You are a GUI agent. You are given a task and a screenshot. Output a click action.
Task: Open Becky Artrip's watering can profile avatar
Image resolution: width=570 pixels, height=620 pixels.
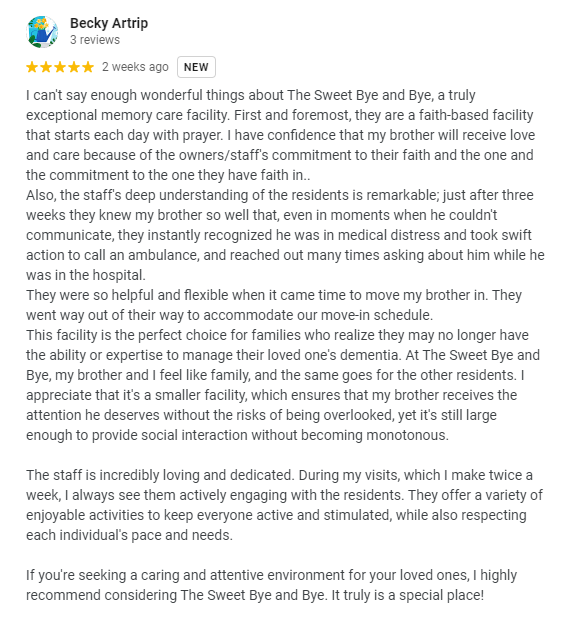[x=42, y=32]
